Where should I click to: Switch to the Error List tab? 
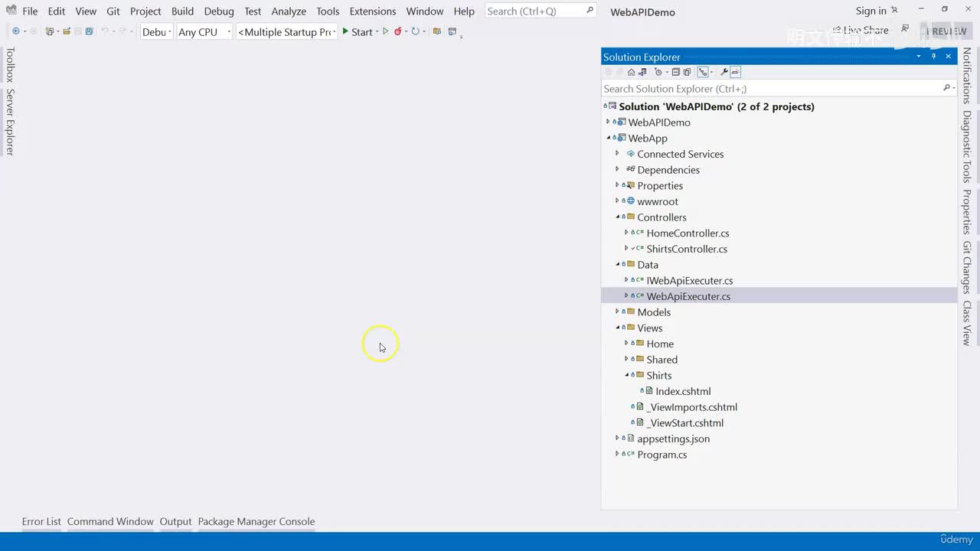(x=41, y=521)
